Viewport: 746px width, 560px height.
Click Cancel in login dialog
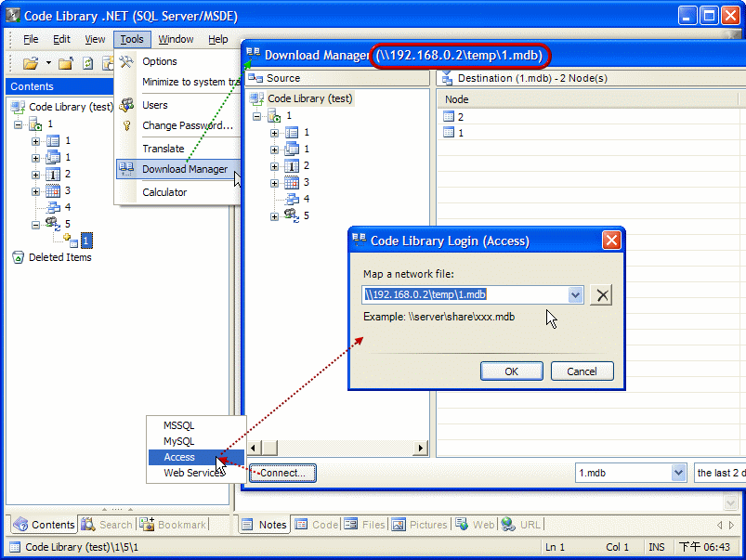(x=582, y=371)
